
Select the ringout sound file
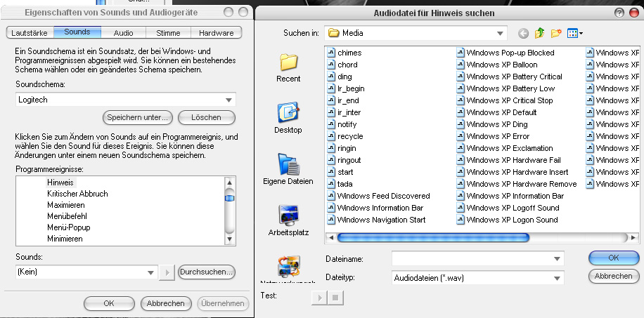pos(344,160)
